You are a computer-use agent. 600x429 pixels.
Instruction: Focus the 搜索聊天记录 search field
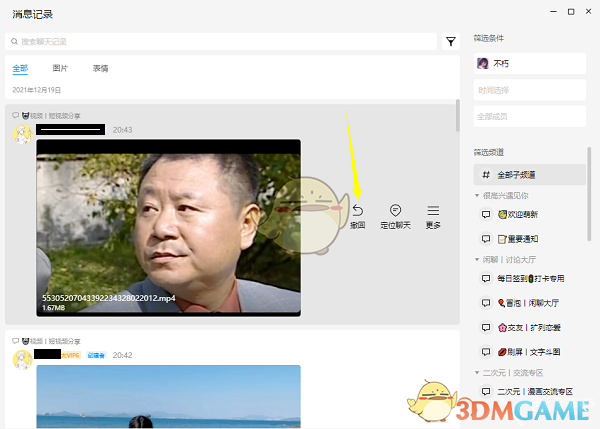(x=221, y=41)
